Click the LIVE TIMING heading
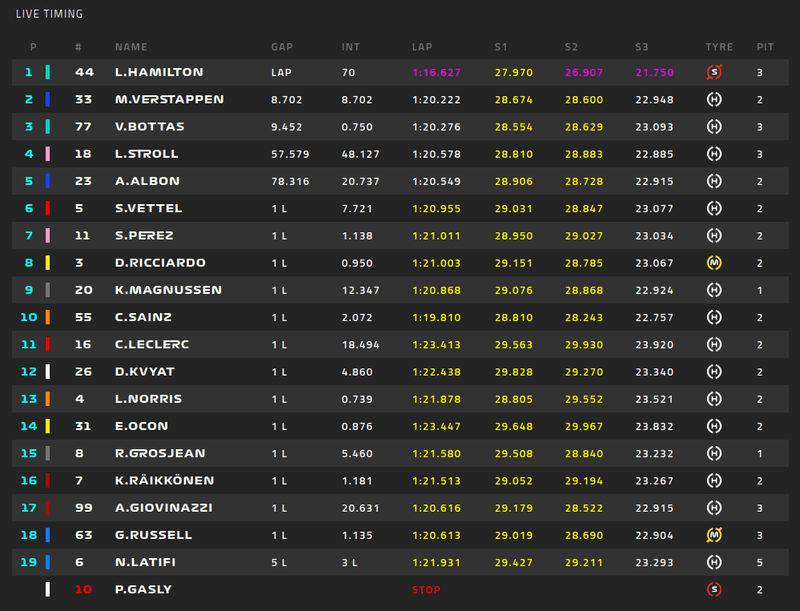The width and height of the screenshot is (800, 611). pyautogui.click(x=49, y=14)
